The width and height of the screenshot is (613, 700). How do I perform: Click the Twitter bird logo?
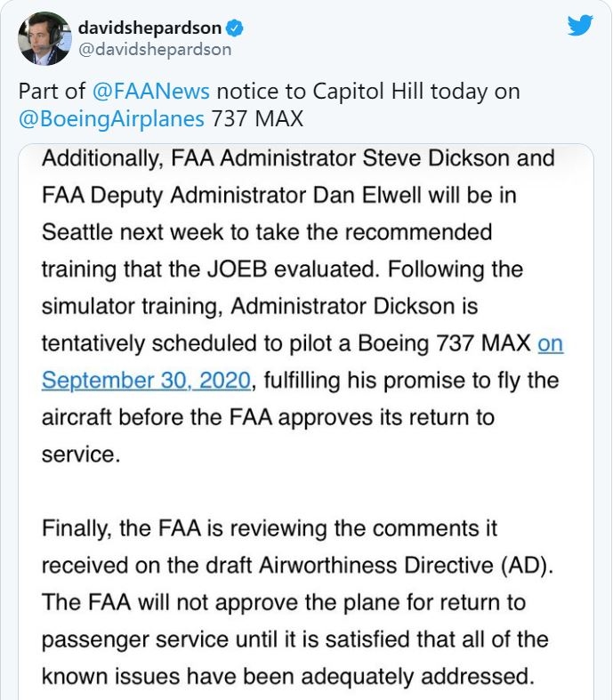point(580,26)
